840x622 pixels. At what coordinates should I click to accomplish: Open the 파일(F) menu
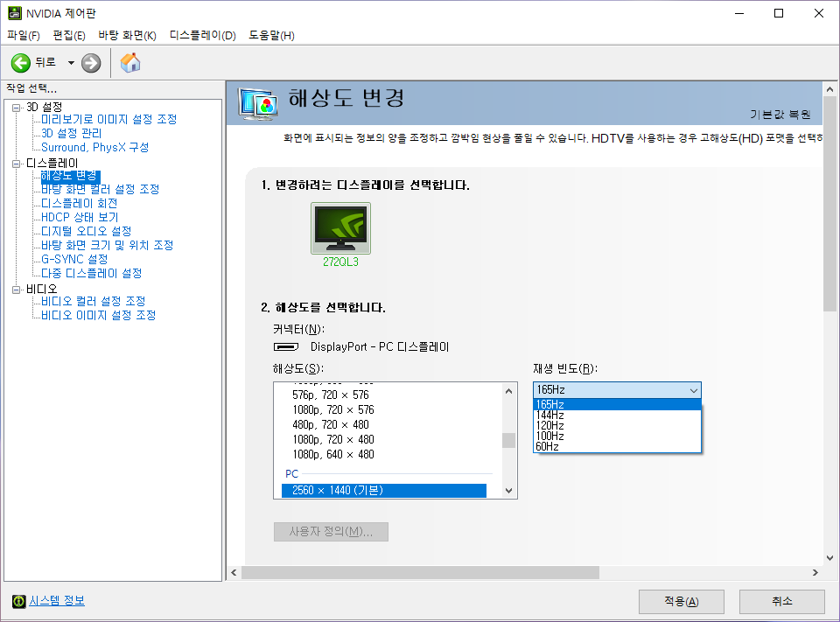24,35
